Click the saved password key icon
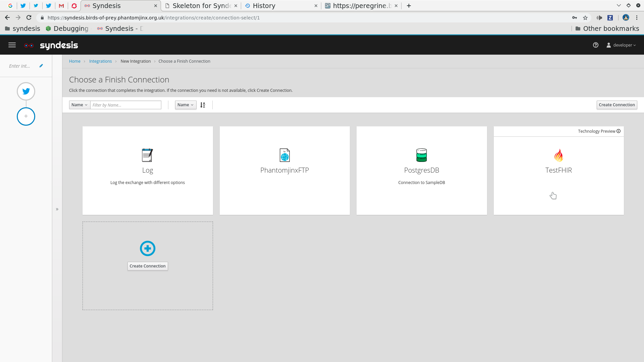 coord(575,18)
